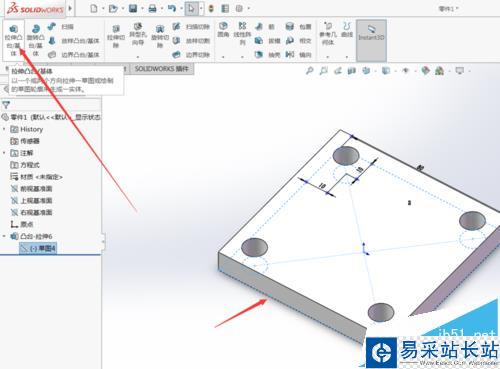Viewport: 500px width, 369px height.
Task: Select 上视基准面 plane
Action: [31, 200]
